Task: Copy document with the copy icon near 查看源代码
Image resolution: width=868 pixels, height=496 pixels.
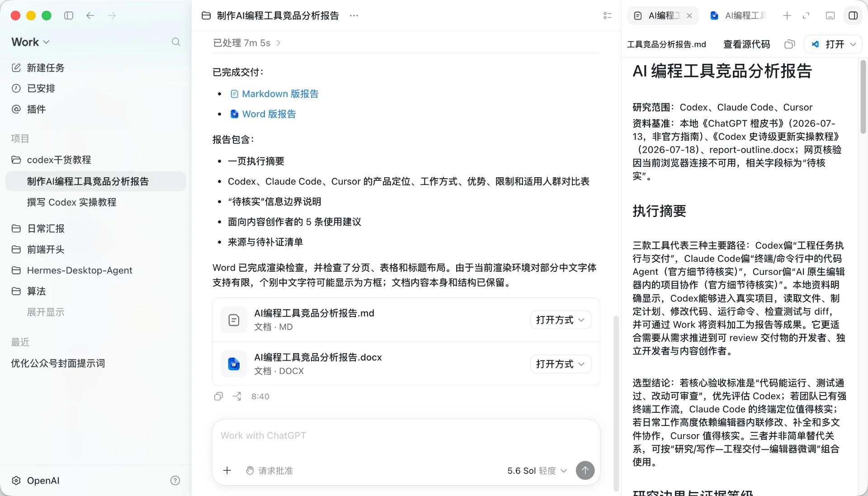Action: tap(790, 44)
